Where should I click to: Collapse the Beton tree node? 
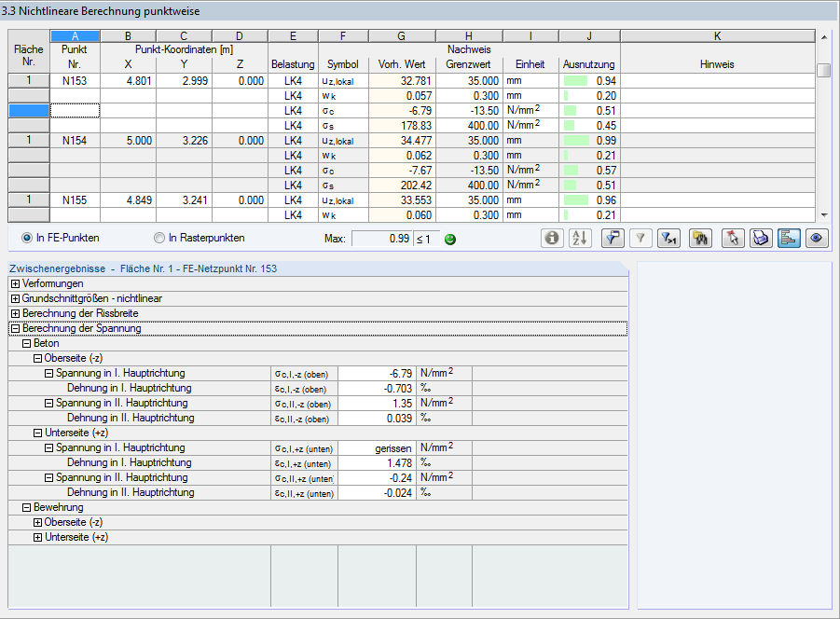pyautogui.click(x=26, y=344)
